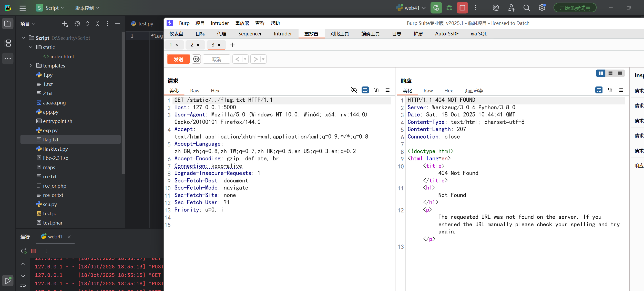The image size is (644, 291).
Task: Switch to the Sequencer tab
Action: point(250,34)
